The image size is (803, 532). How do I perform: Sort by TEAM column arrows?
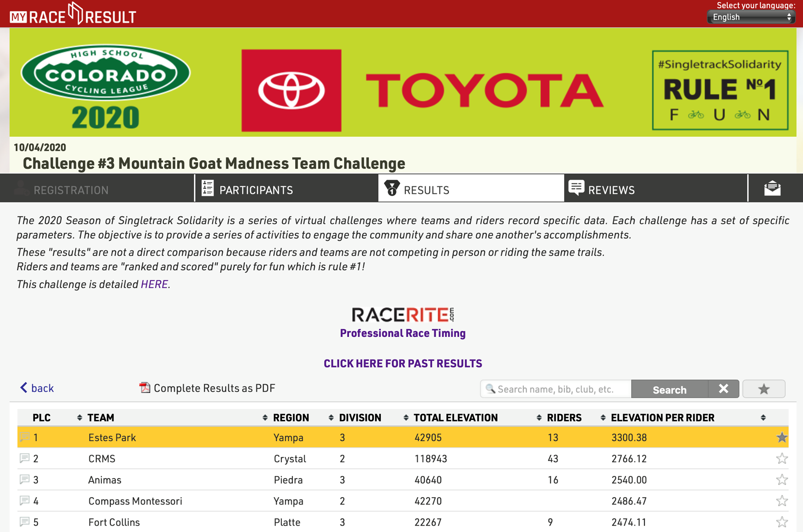pyautogui.click(x=265, y=418)
